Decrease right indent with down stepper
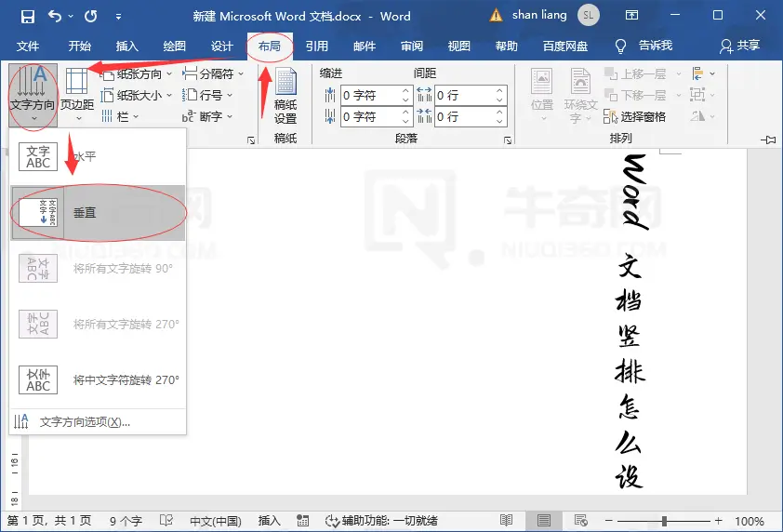 [405, 122]
